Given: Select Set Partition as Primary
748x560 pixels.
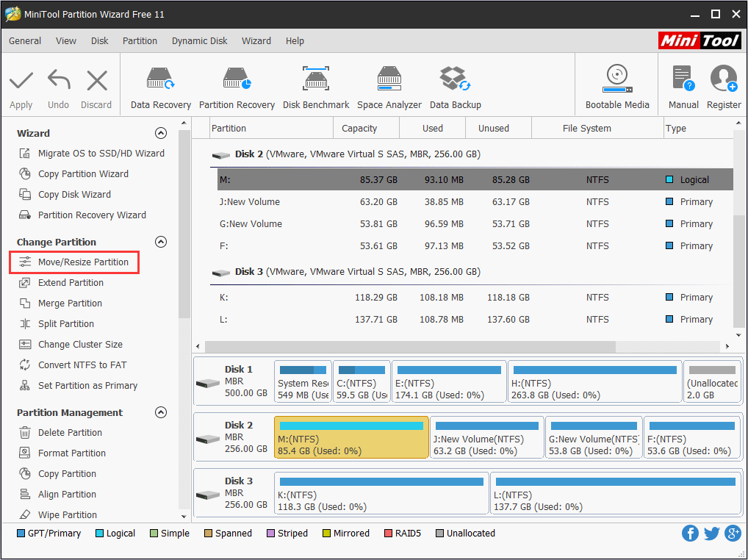Looking at the screenshot, I should [x=78, y=385].
